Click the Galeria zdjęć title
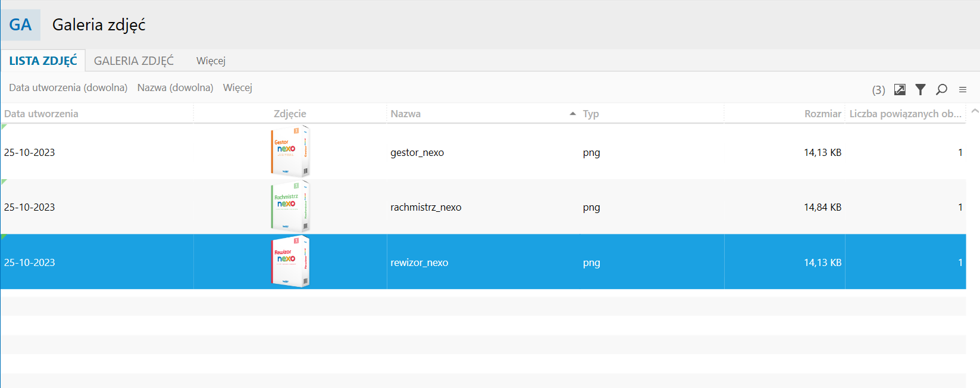The image size is (980, 388). 99,25
